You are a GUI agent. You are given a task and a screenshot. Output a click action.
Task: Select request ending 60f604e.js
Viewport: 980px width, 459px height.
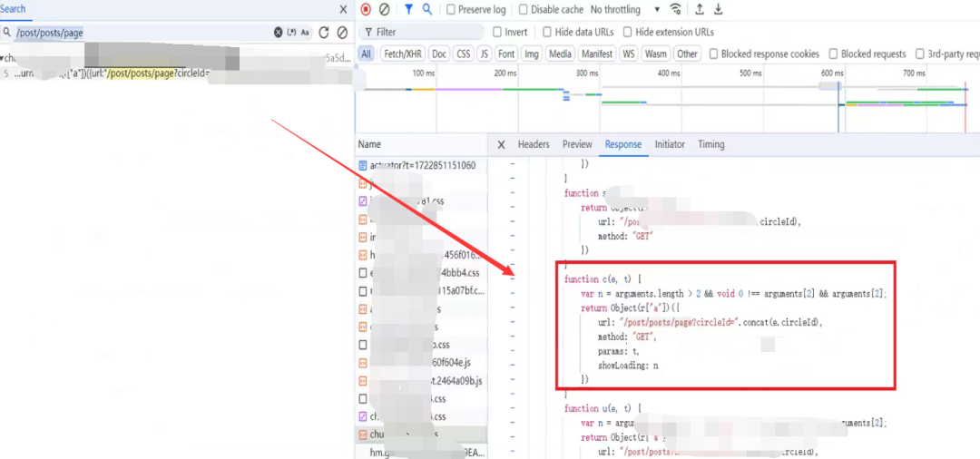[421, 363]
